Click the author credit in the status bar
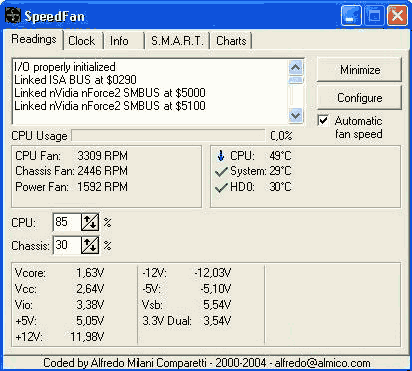 (207, 363)
